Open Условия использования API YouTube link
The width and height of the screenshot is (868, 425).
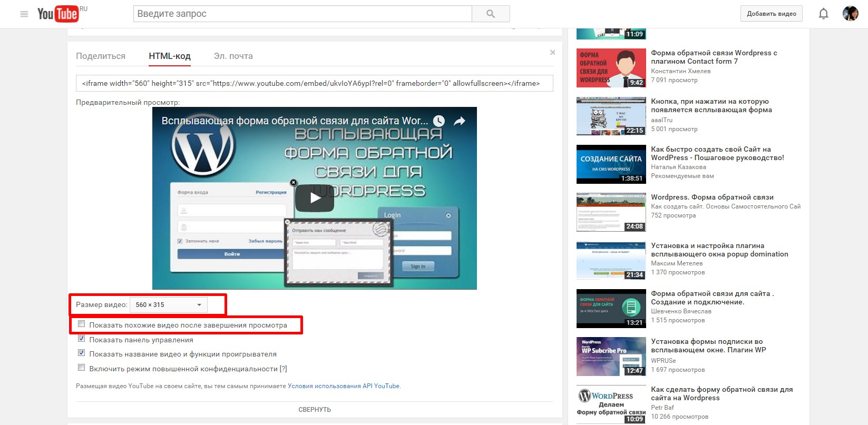[x=344, y=386]
